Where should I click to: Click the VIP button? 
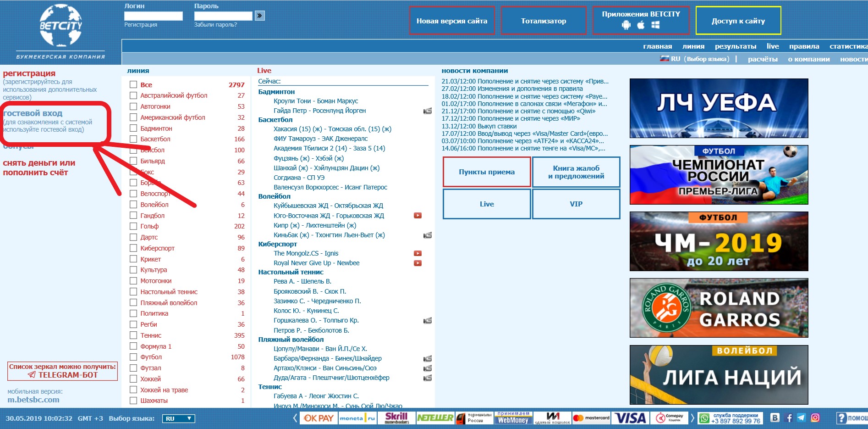tap(576, 204)
